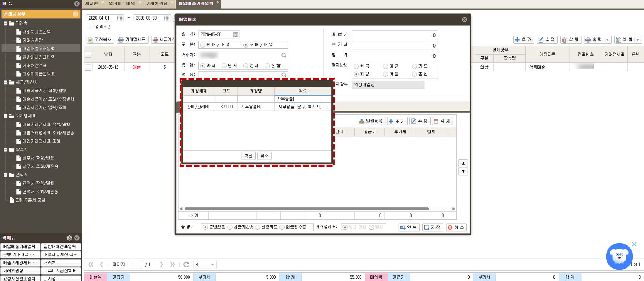Open quick menu settings gear

pyautogui.click(x=69, y=238)
